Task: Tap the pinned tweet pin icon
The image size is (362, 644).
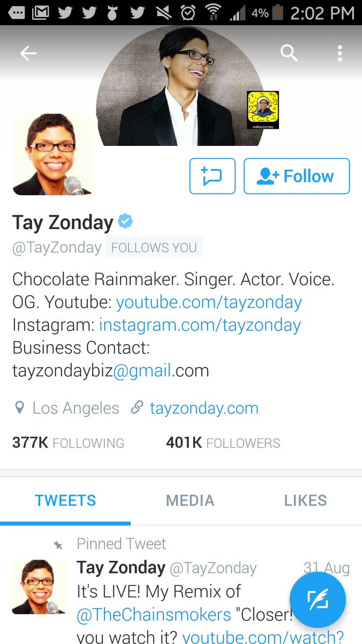Action: 58,545
